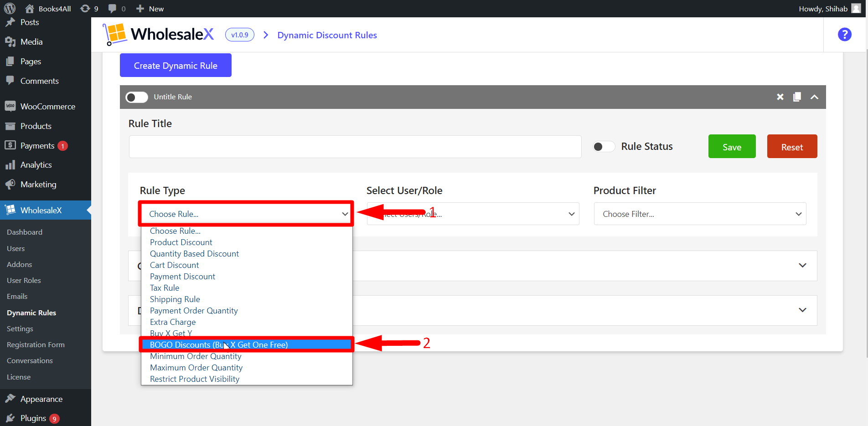Select Minimum Order Quantity option
The height and width of the screenshot is (426, 868).
[247, 356]
